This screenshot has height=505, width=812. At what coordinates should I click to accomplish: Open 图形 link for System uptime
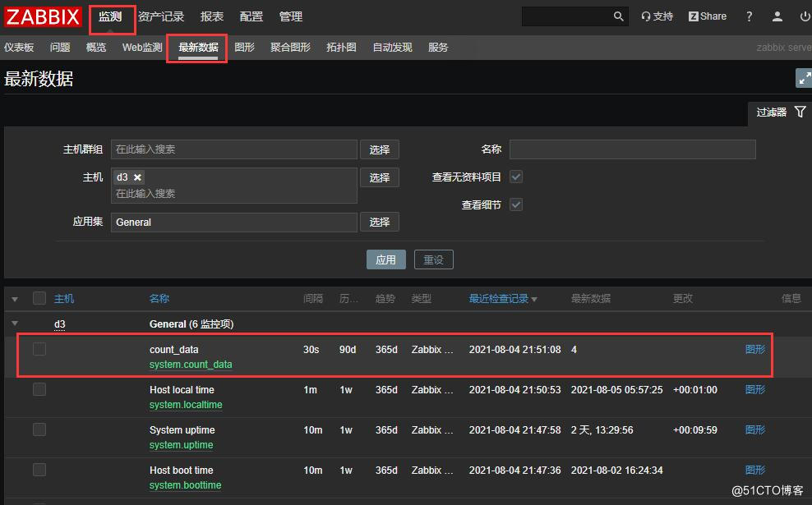click(x=754, y=429)
